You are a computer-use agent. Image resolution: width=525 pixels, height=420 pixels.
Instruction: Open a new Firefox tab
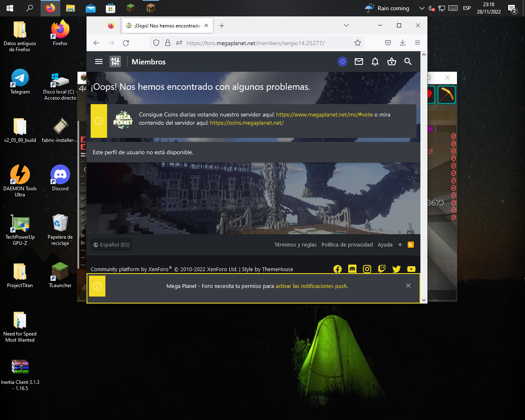pos(221,25)
